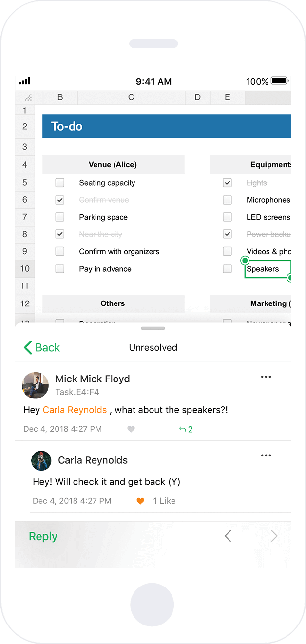This screenshot has width=306, height=644.
Task: Tap Mick Floyd's profile picture
Action: pyautogui.click(x=35, y=385)
